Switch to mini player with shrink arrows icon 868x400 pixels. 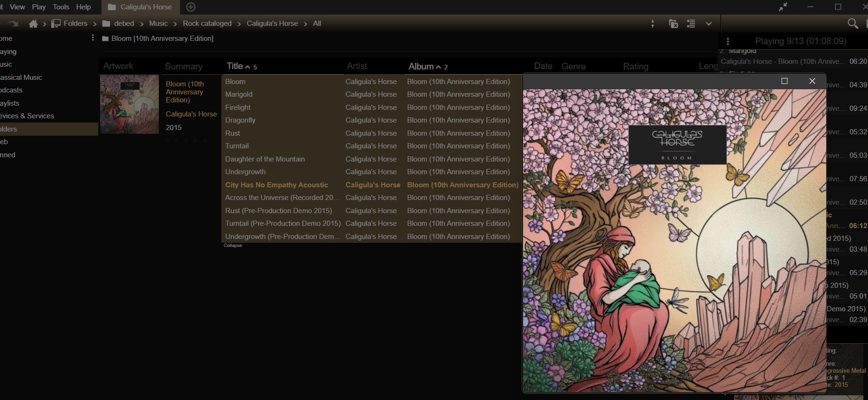[x=783, y=7]
